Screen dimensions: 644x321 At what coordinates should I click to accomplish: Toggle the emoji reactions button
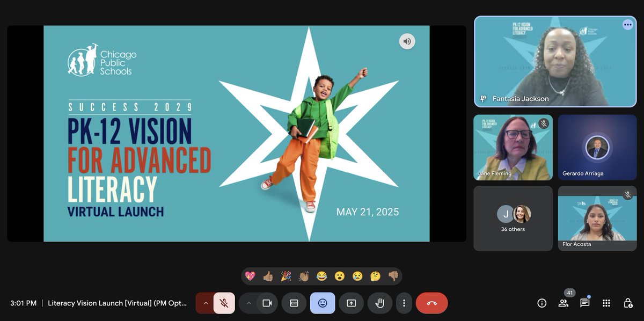(323, 303)
